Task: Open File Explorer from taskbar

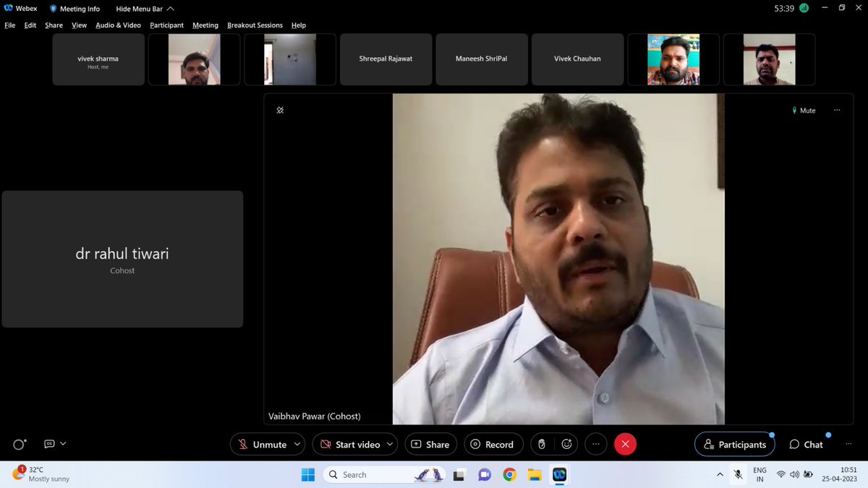Action: (535, 475)
